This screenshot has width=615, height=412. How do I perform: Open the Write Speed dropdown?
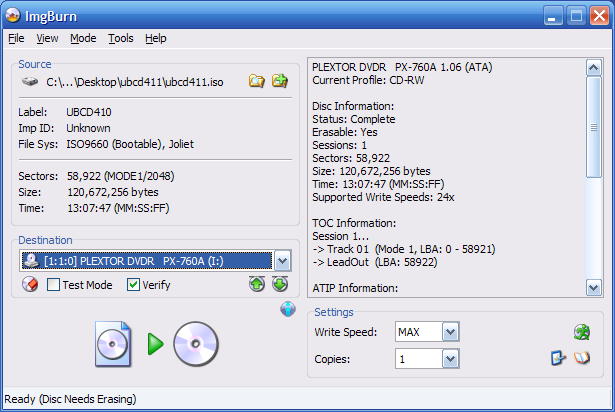[x=451, y=332]
